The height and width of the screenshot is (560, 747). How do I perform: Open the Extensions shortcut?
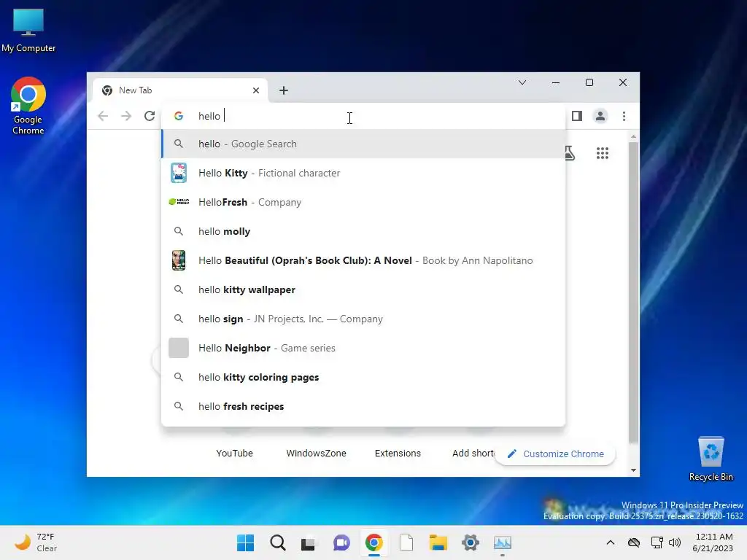point(398,453)
